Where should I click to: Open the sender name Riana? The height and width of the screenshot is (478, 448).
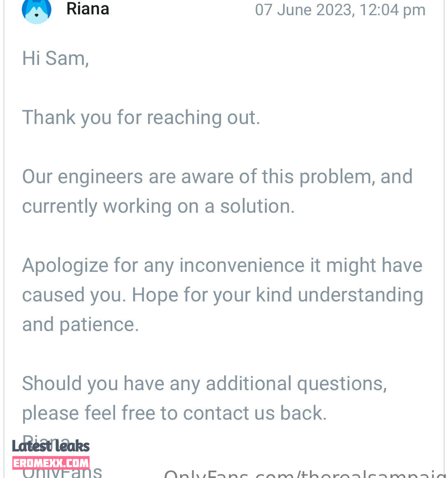click(x=88, y=9)
